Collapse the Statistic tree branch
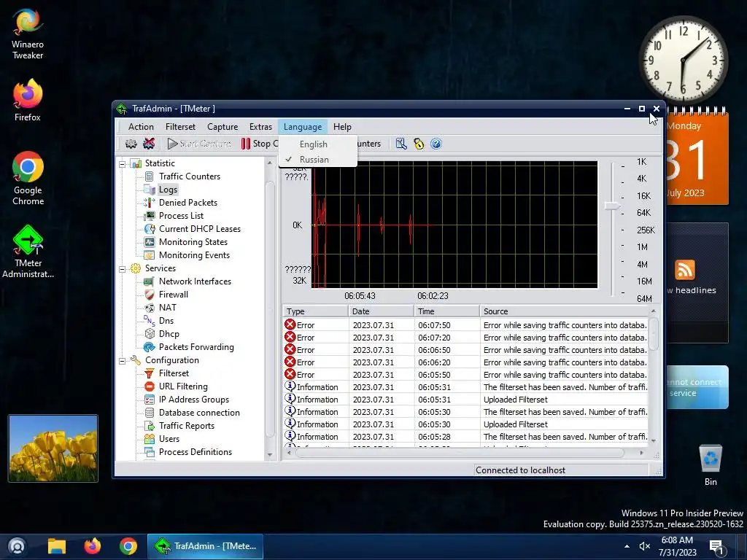This screenshot has height=560, width=747. point(122,164)
